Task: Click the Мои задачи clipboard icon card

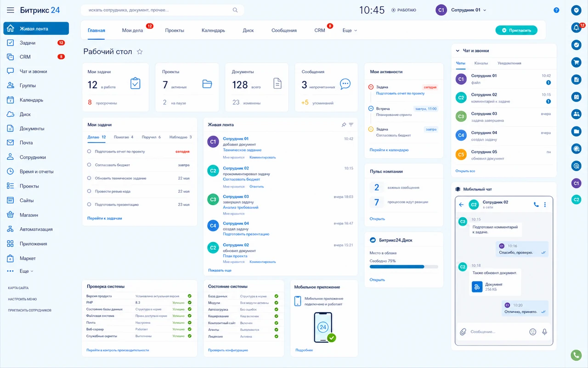Action: pyautogui.click(x=135, y=84)
